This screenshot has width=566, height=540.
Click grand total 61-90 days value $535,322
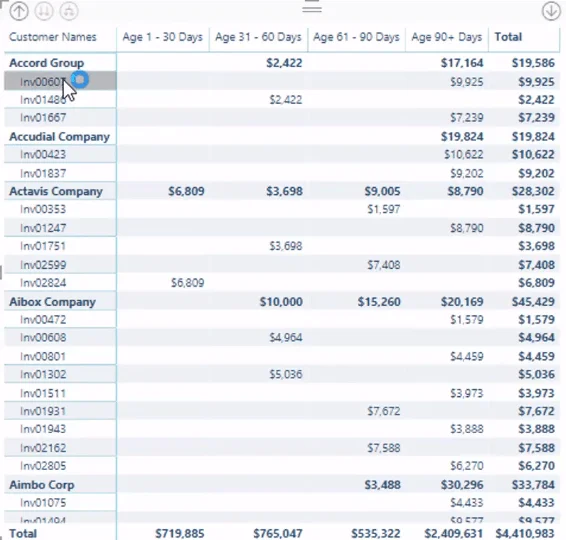(376, 533)
